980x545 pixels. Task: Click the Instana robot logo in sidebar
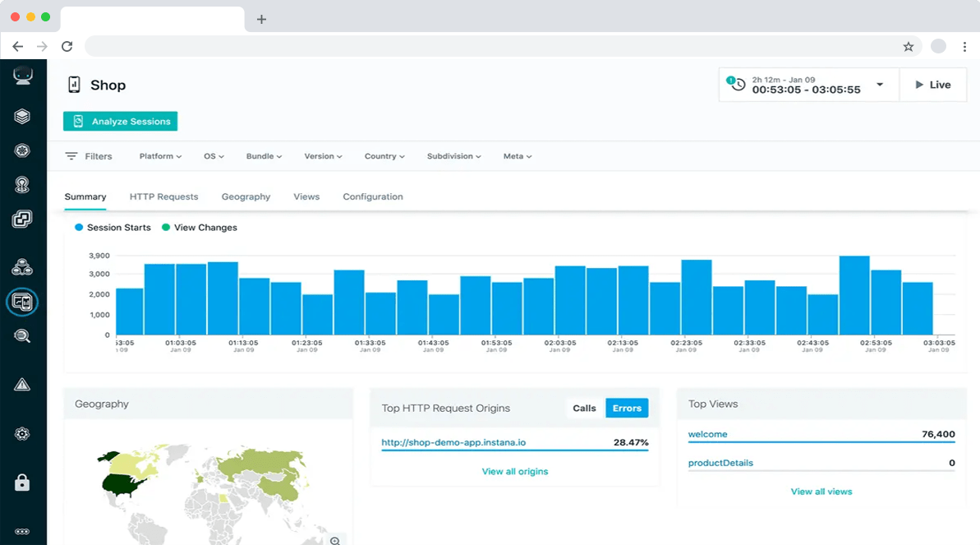click(x=23, y=76)
